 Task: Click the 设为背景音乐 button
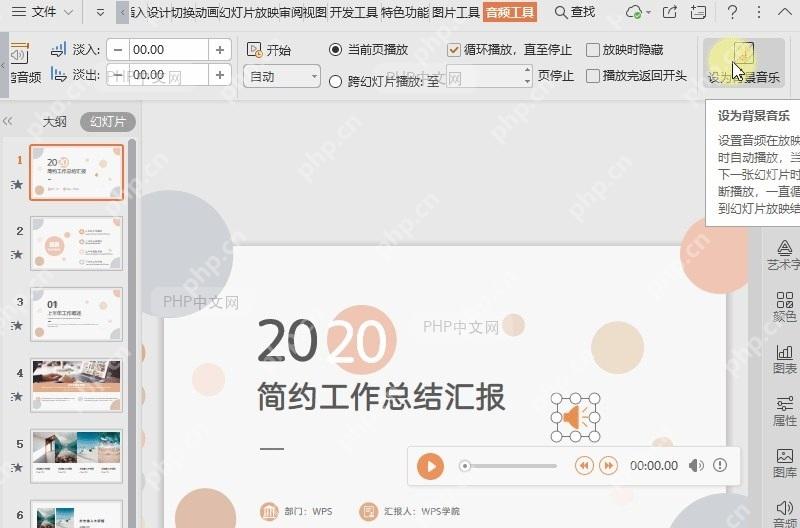coord(743,63)
